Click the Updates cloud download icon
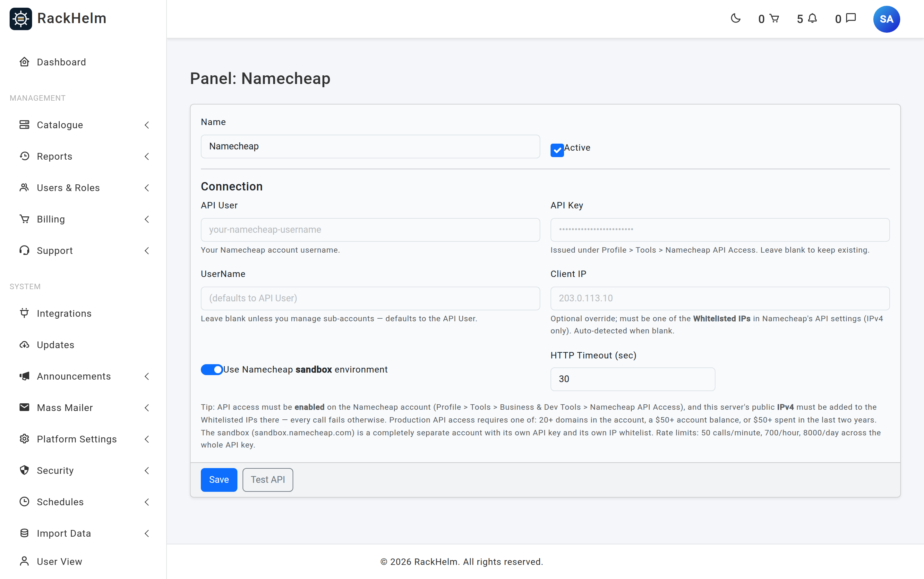 24,345
